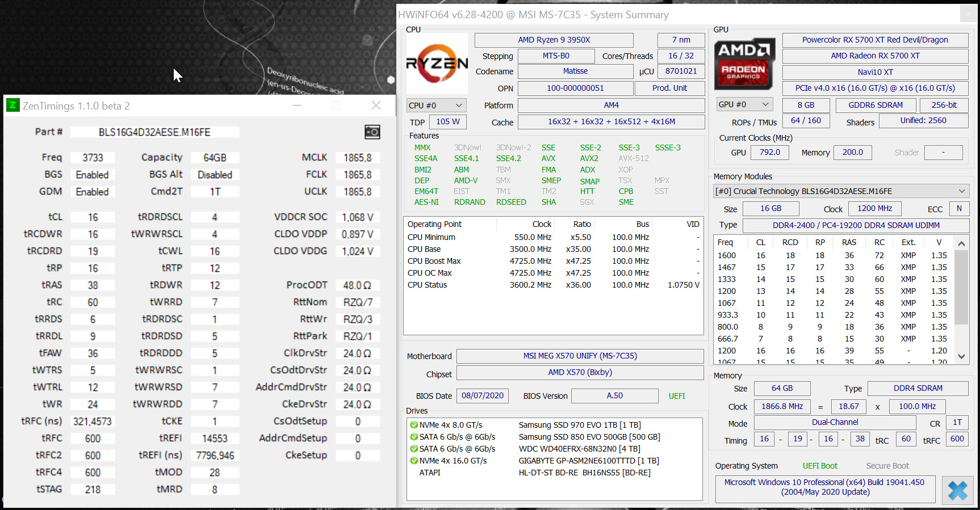Click the TDP 105 W field
The height and width of the screenshot is (510, 980).
(x=448, y=121)
